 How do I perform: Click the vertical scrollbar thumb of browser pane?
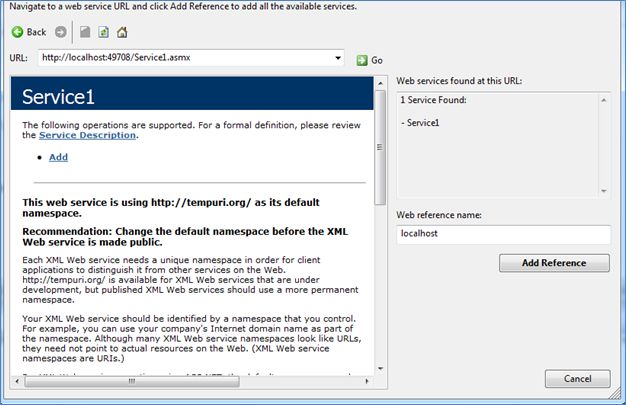(x=380, y=147)
